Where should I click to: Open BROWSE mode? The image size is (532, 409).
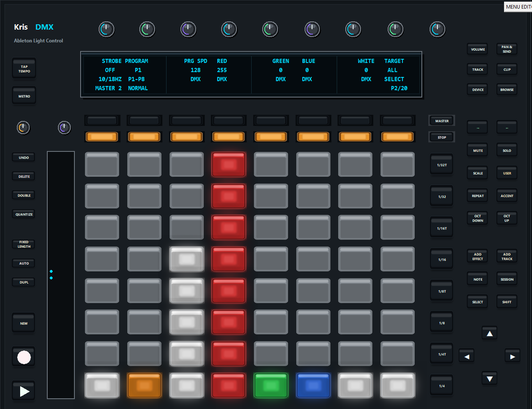[x=507, y=90]
